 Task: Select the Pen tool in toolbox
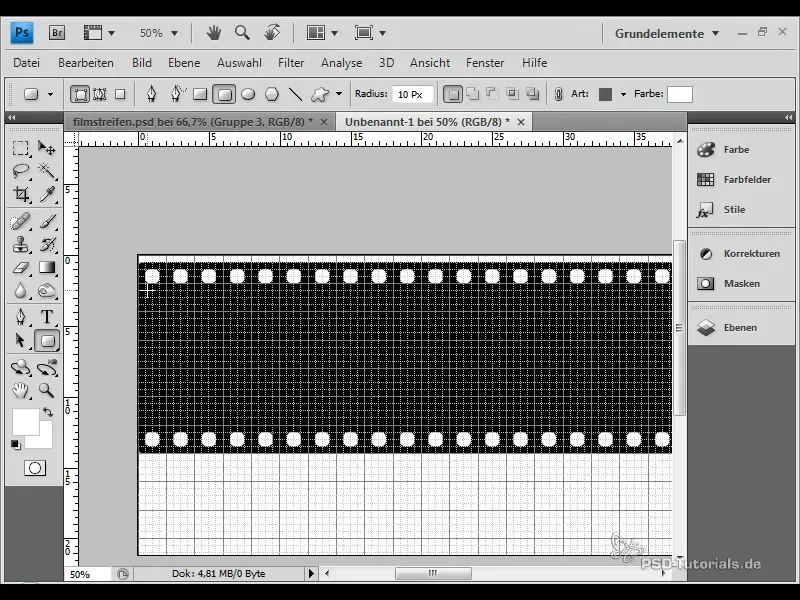coord(20,317)
